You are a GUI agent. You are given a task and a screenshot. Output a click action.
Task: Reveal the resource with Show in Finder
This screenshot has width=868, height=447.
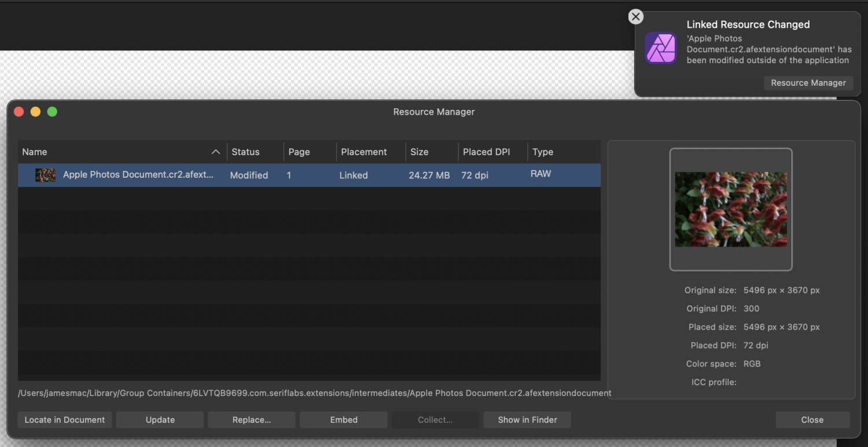(x=527, y=419)
